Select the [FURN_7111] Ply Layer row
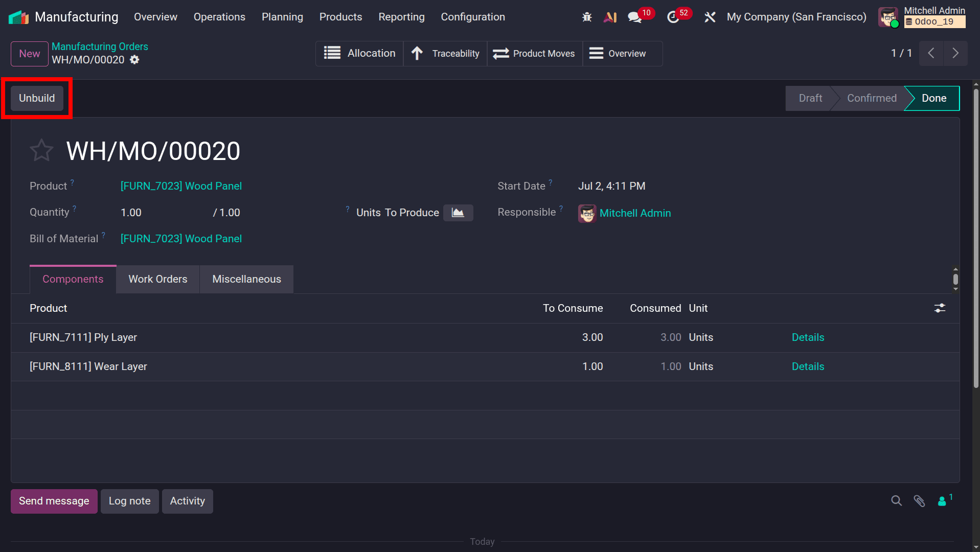The width and height of the screenshot is (980, 552). 485,337
